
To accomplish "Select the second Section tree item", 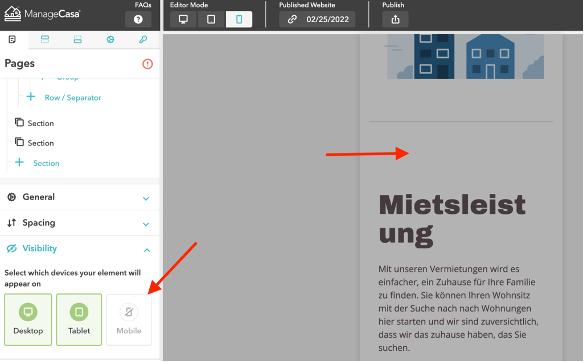I will (41, 143).
